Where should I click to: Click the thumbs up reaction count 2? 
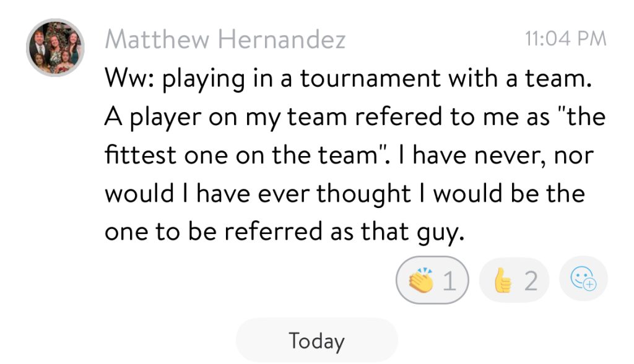531,281
